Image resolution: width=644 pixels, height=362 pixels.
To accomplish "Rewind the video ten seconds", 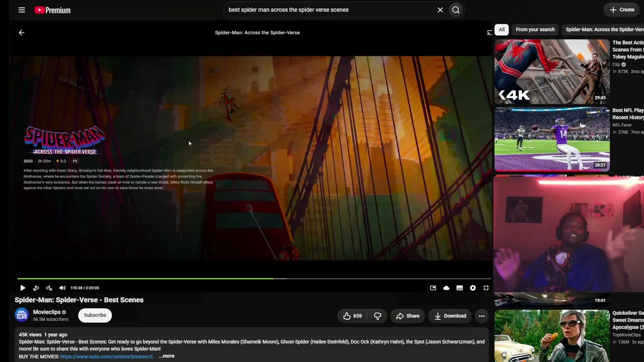I will (36, 288).
